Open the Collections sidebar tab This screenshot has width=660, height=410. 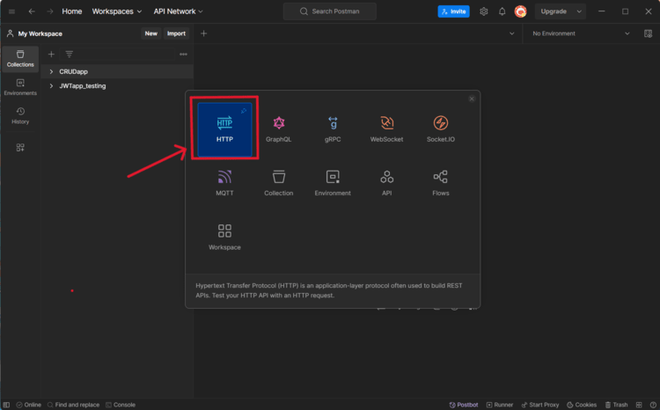pyautogui.click(x=20, y=59)
